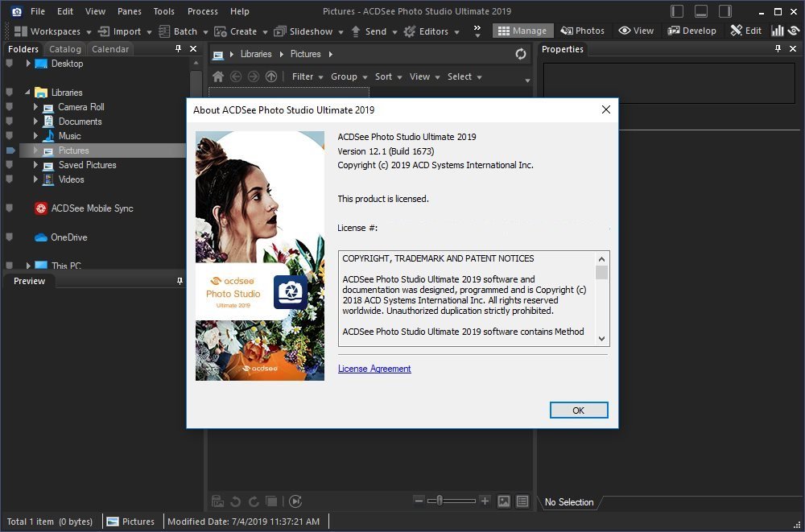Viewport: 805px width, 532px height.
Task: Click the Home icon in the path toolbar
Action: (x=217, y=76)
